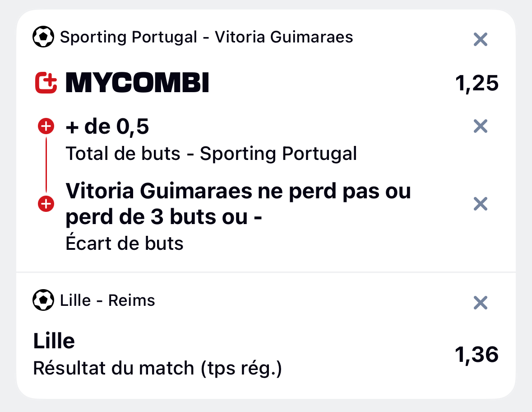Open the Sporting Portugal - Vitoria Guimaraes match title
The width and height of the screenshot is (532, 412).
(206, 37)
